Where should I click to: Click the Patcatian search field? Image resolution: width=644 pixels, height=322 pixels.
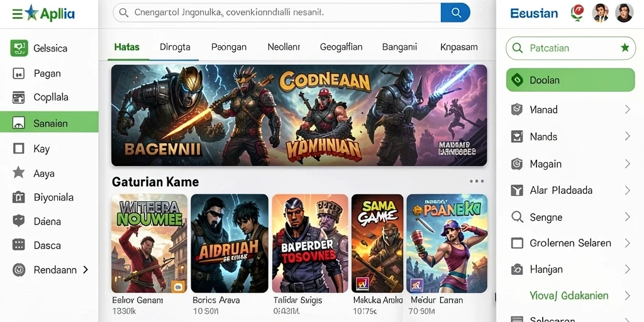(570, 48)
